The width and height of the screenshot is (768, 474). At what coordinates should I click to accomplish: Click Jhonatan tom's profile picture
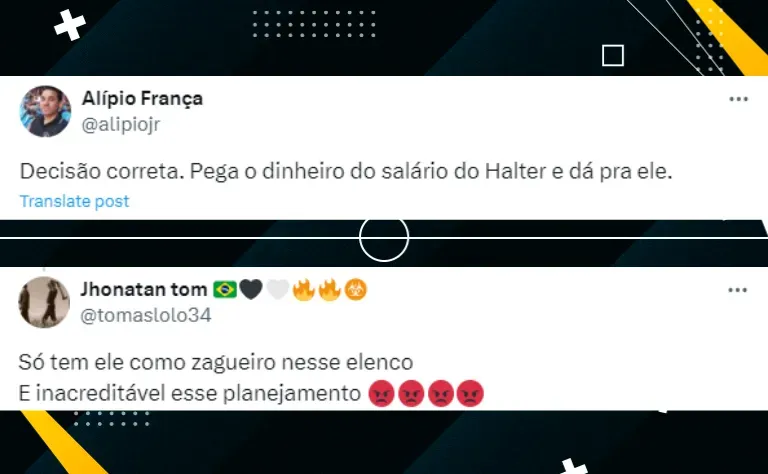pyautogui.click(x=44, y=302)
